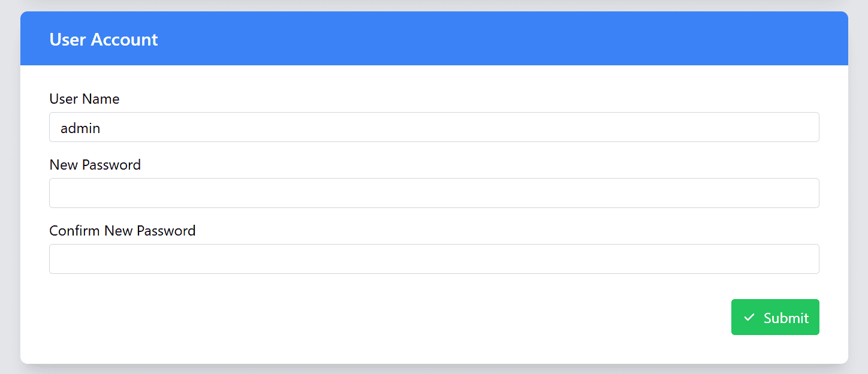Click inside the User Name field

pyautogui.click(x=434, y=127)
